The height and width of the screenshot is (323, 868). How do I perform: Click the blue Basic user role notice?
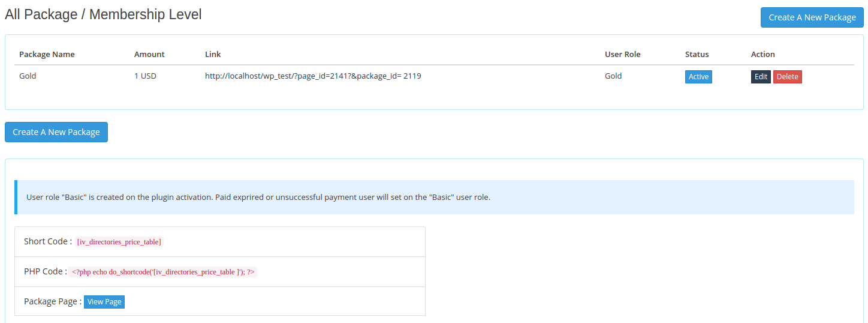(258, 197)
